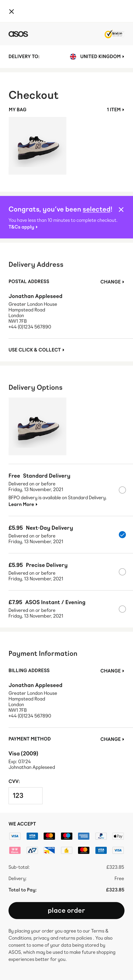Change the payment method

(x=112, y=739)
